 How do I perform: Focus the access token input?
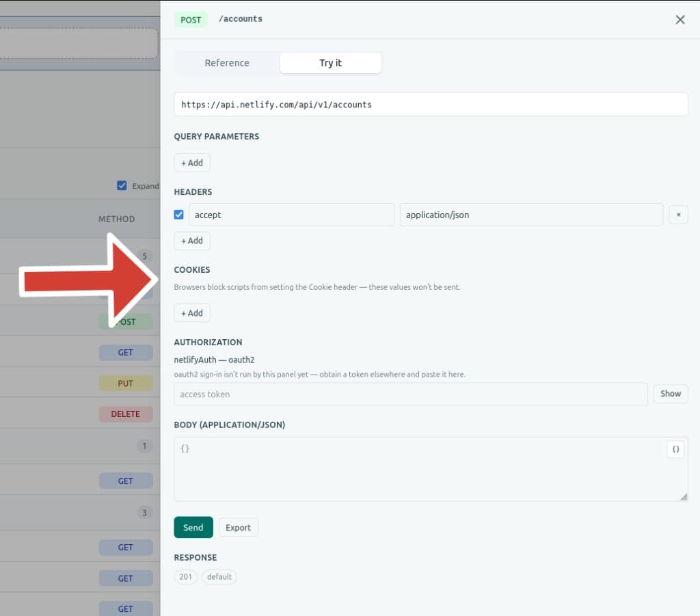pos(411,394)
